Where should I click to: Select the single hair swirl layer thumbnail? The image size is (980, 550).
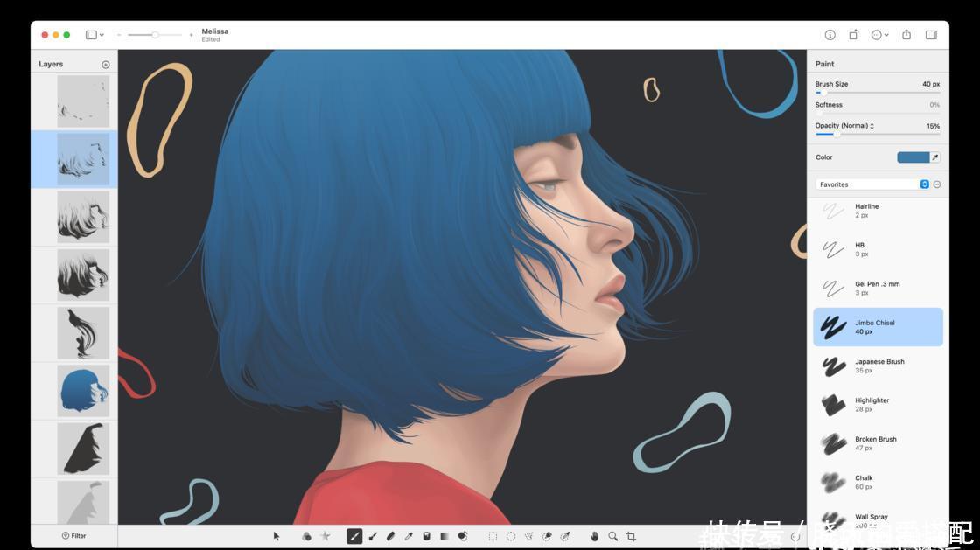point(83,333)
